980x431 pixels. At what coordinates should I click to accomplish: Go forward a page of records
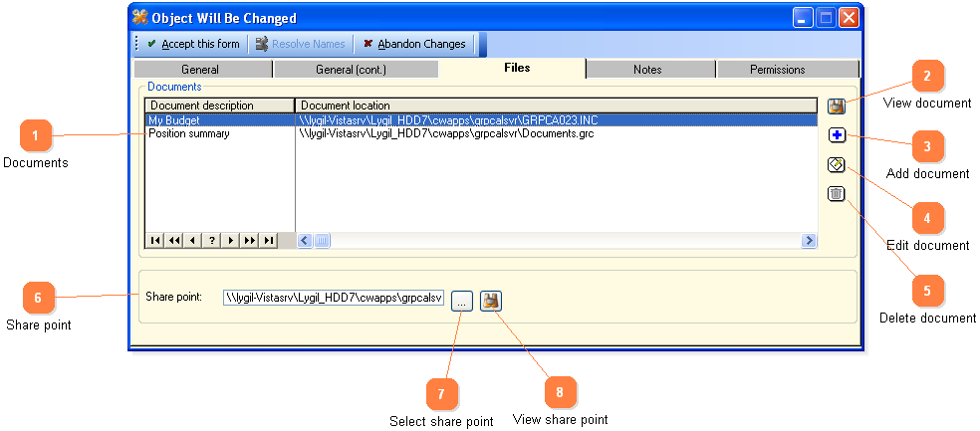tap(249, 241)
